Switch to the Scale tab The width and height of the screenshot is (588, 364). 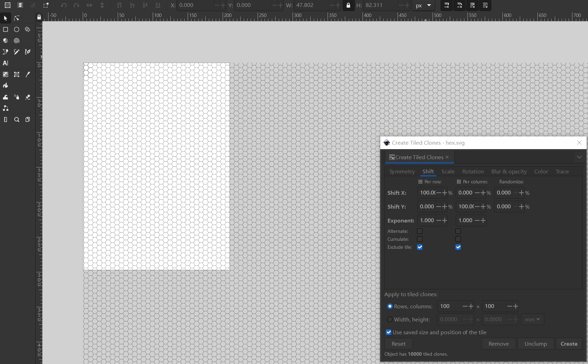pos(448,171)
